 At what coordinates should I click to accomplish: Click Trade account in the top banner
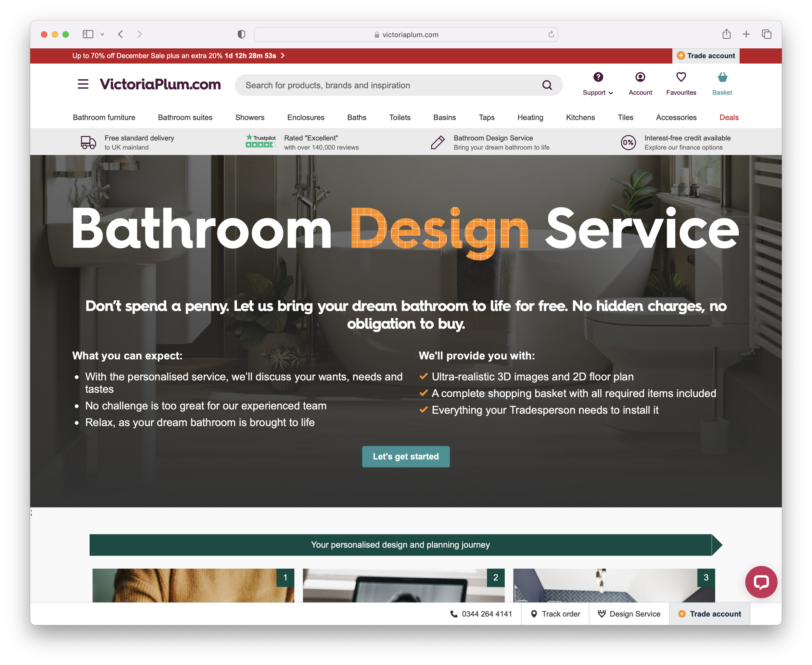point(706,56)
